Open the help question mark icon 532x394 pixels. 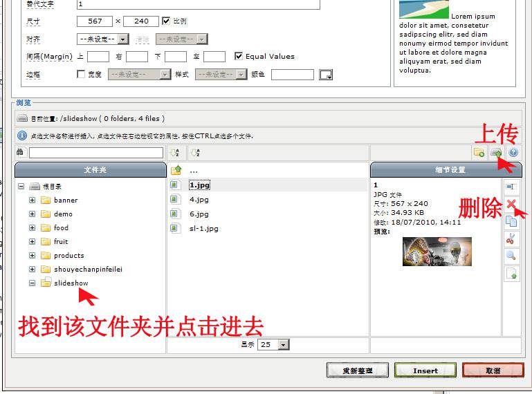[x=513, y=153]
